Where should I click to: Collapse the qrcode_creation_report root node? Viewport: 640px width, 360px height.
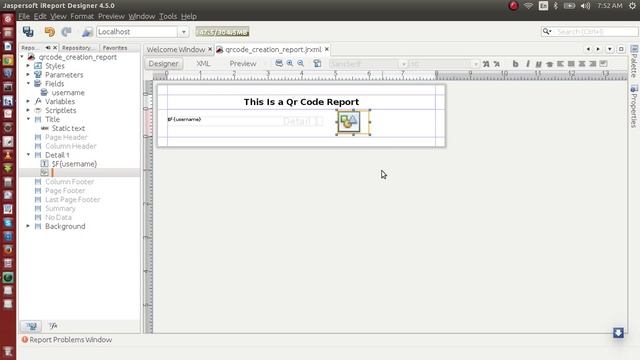[22, 57]
